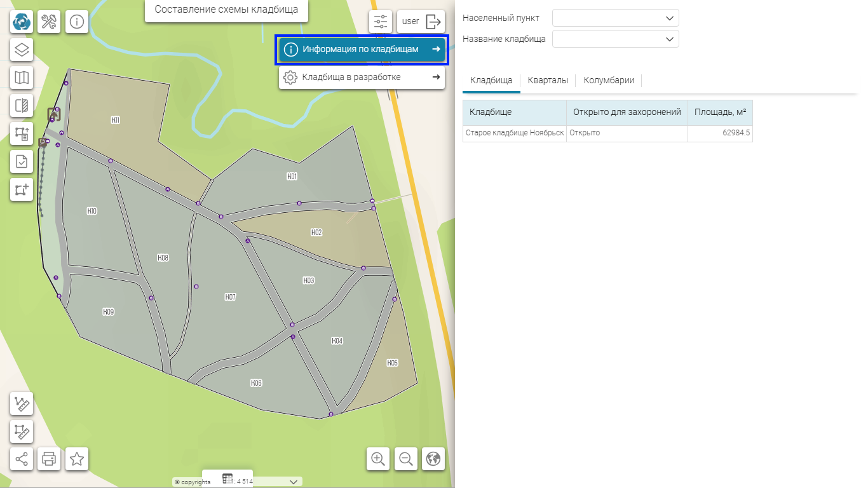
Task: Switch to the Кварталы tab
Action: (x=548, y=80)
